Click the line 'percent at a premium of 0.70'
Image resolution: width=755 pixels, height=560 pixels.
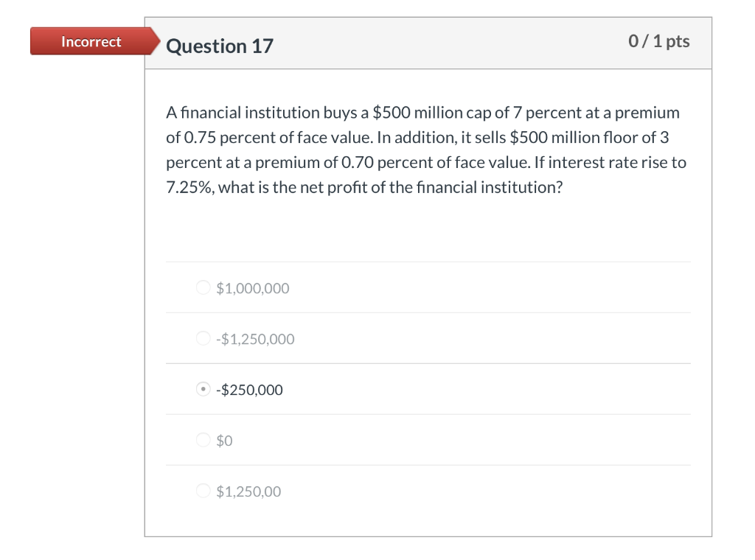click(425, 163)
